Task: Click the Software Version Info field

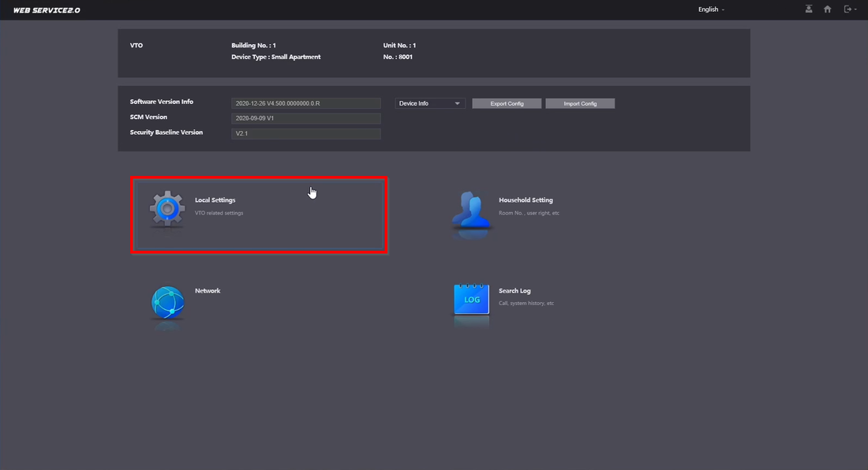Action: 306,103
